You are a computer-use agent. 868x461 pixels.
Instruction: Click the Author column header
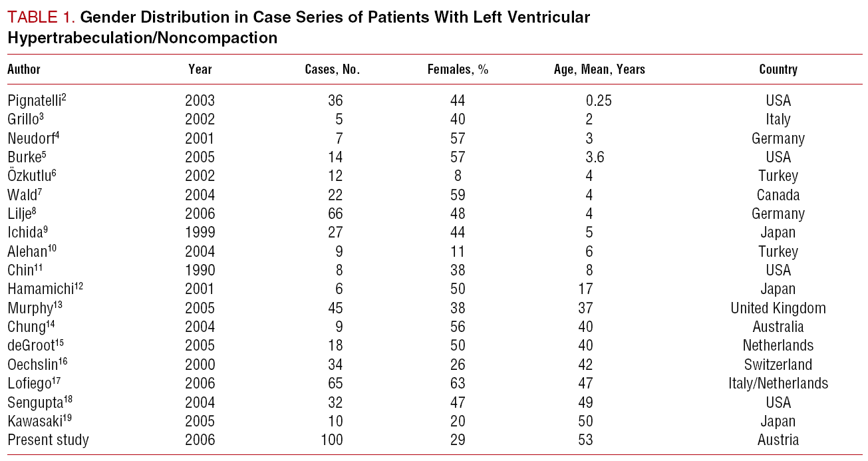pos(24,69)
